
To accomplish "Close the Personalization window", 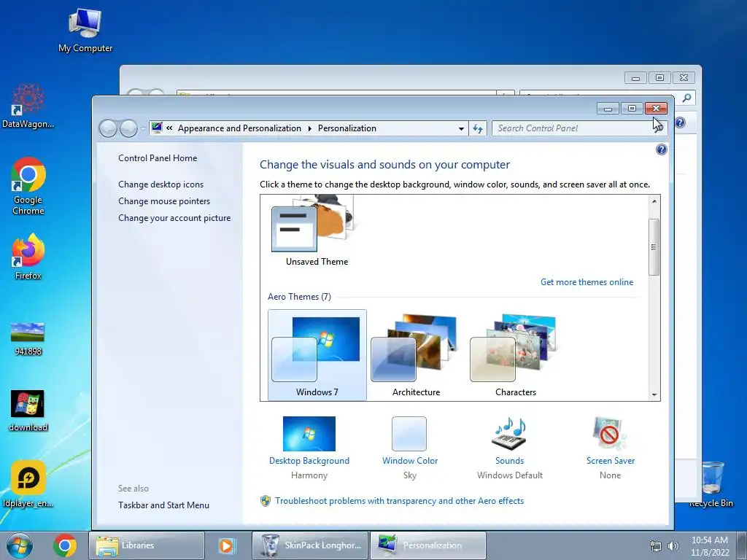I will 656,109.
